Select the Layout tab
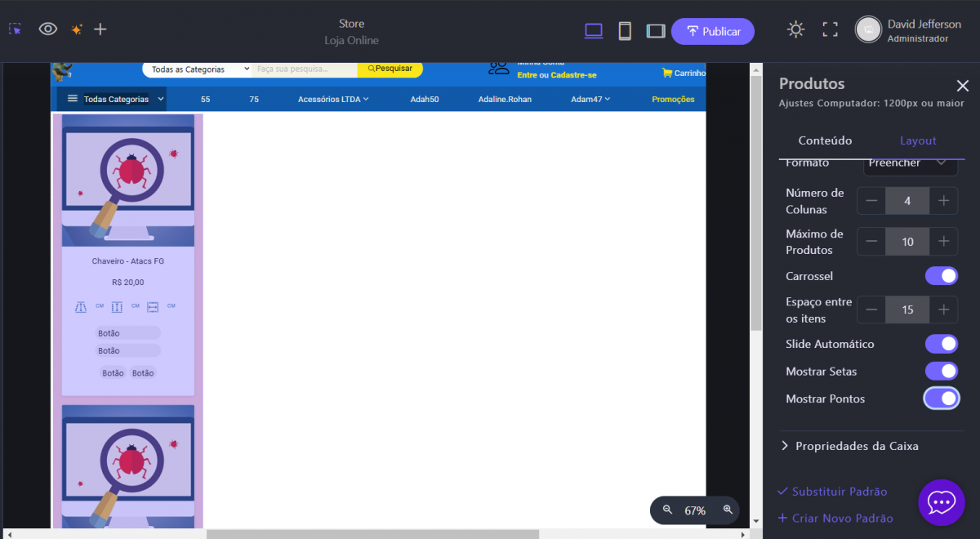This screenshot has width=980, height=539. tap(918, 140)
